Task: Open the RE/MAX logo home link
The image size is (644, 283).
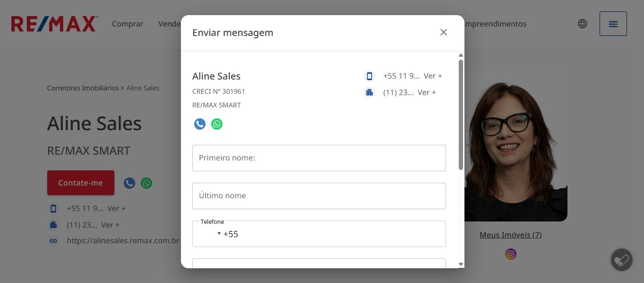Action: coord(54,24)
